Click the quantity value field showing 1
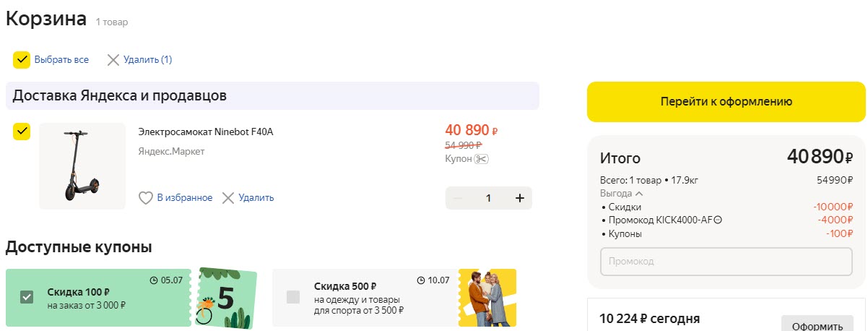Image resolution: width=868 pixels, height=331 pixels. pyautogui.click(x=488, y=198)
